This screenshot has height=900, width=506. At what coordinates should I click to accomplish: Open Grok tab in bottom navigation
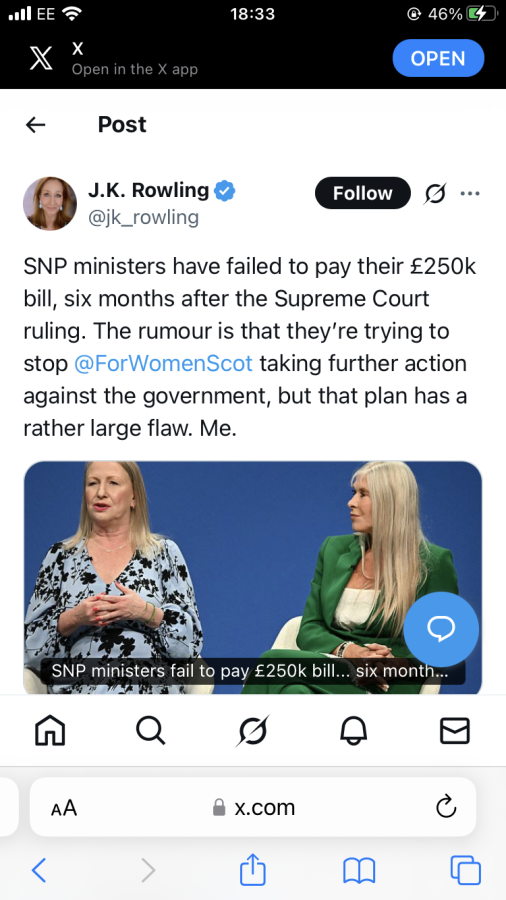252,731
